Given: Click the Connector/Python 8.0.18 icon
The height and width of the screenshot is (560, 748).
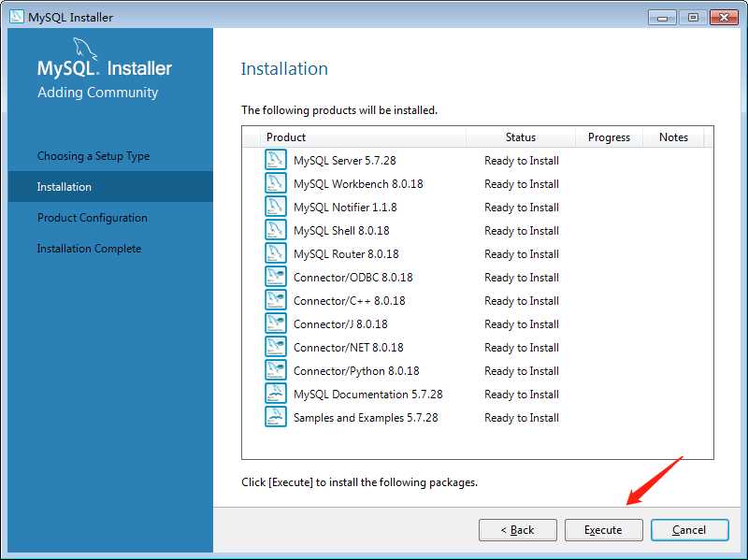Looking at the screenshot, I should click(276, 370).
